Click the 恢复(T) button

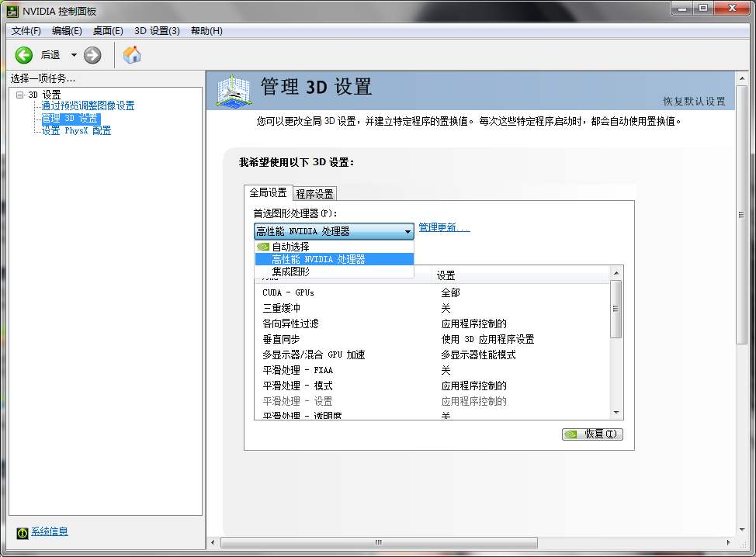coord(592,434)
